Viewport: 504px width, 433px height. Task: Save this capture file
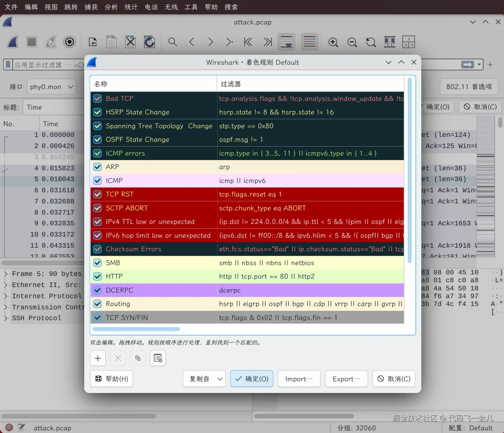coord(111,42)
